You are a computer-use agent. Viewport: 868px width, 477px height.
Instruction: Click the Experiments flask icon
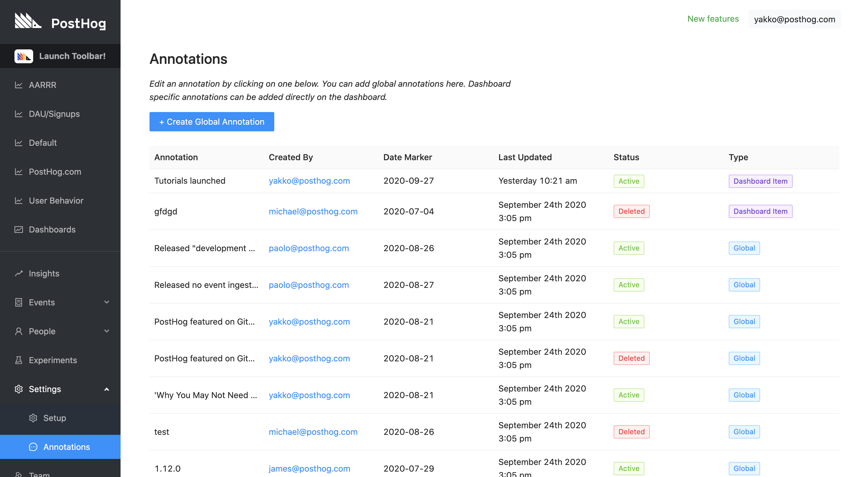pos(18,360)
